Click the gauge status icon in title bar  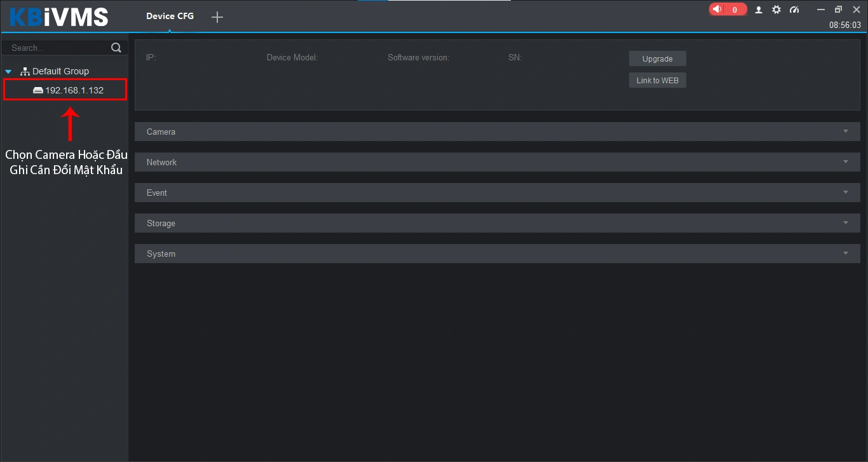point(794,10)
